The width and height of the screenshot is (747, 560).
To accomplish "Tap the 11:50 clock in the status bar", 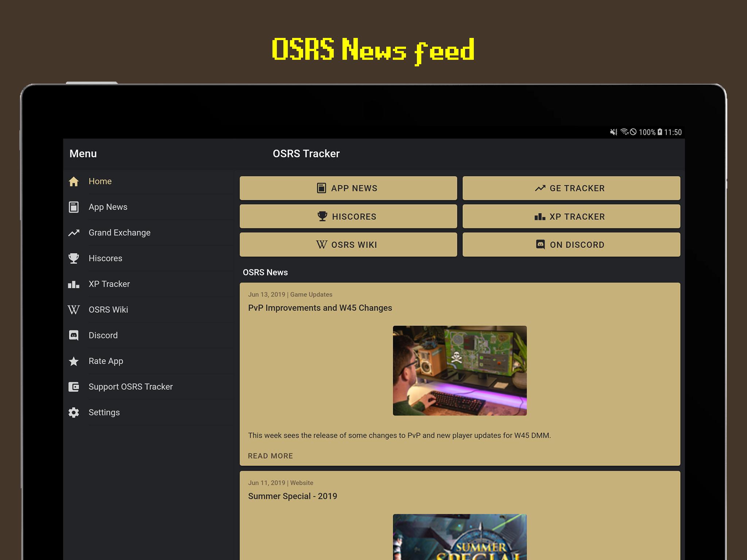I will coord(673,132).
